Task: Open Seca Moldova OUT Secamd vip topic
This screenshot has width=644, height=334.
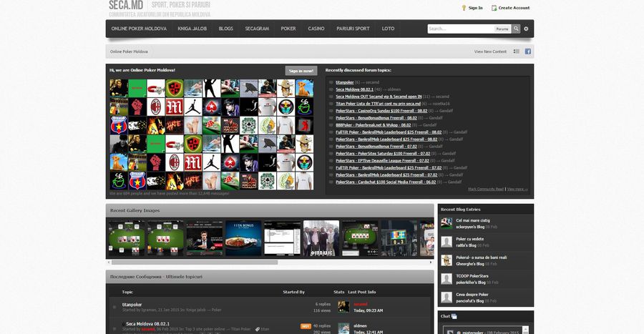Action: click(379, 97)
